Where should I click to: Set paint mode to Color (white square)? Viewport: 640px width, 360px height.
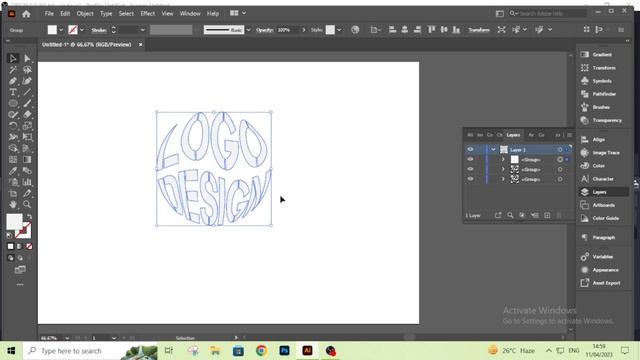(x=11, y=247)
